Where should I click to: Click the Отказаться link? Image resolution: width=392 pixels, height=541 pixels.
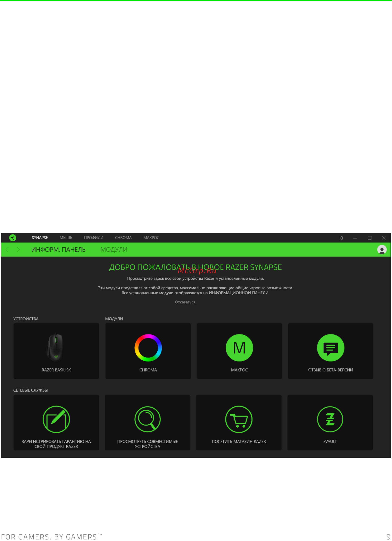point(185,302)
